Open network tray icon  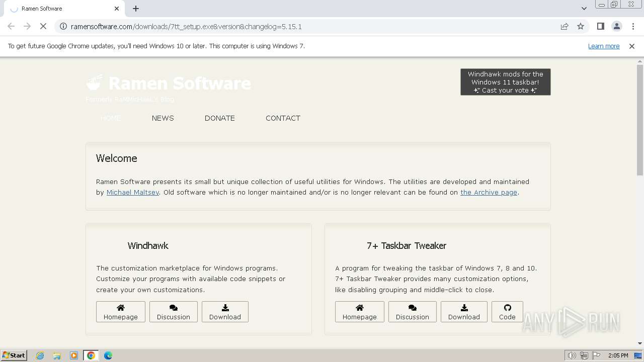[584, 355]
